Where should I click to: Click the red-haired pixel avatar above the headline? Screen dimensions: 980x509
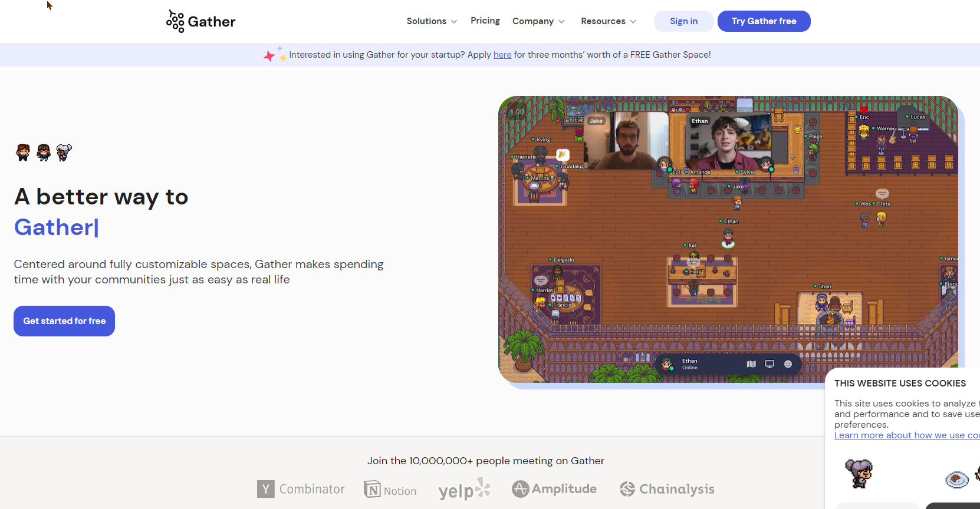click(23, 153)
